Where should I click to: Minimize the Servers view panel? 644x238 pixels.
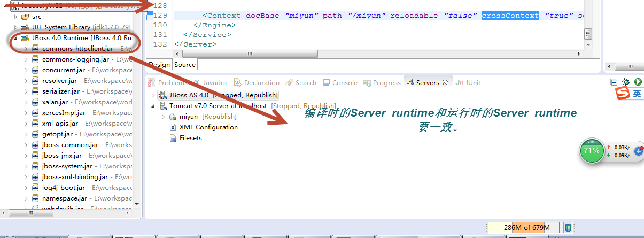point(614,82)
